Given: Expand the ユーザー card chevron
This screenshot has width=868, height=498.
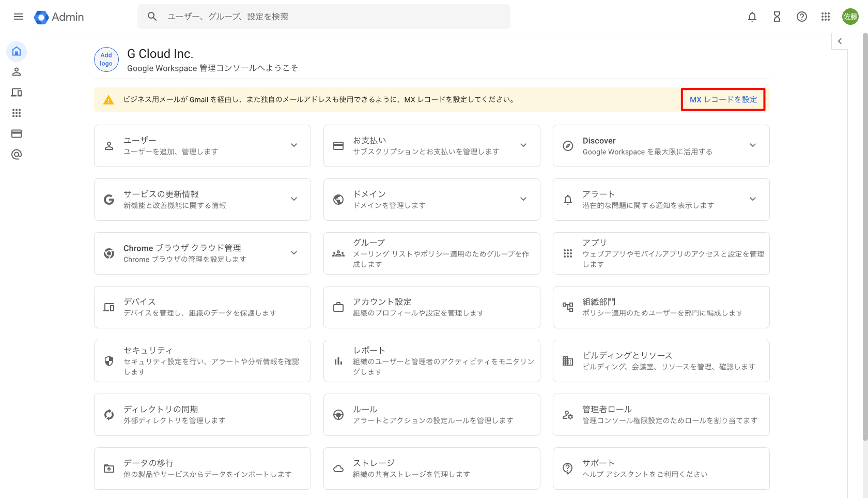Looking at the screenshot, I should [x=294, y=145].
